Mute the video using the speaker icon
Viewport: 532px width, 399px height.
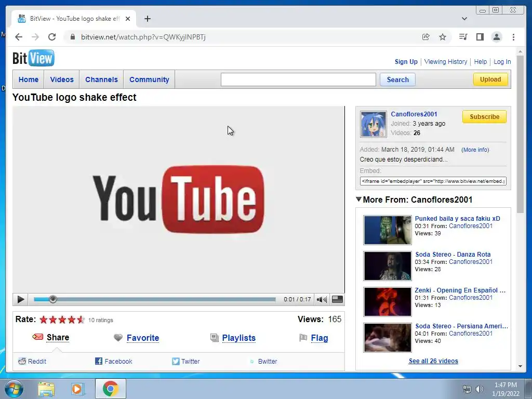(x=321, y=299)
